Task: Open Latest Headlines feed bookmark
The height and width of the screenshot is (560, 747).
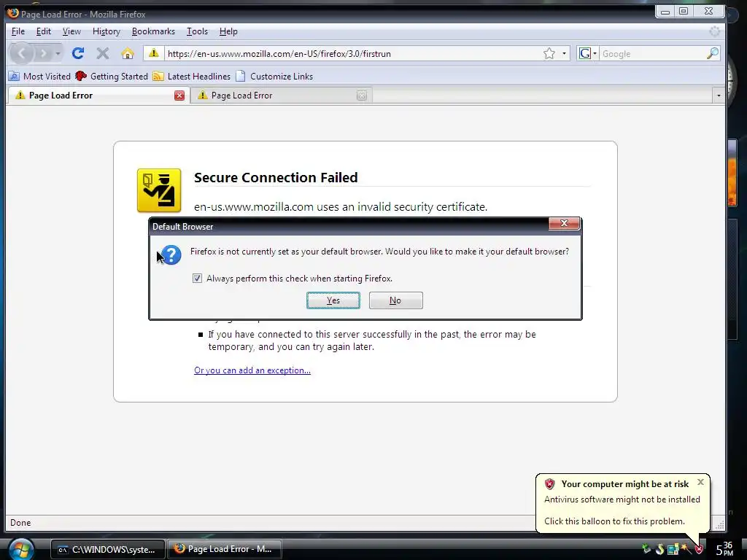Action: click(x=192, y=76)
